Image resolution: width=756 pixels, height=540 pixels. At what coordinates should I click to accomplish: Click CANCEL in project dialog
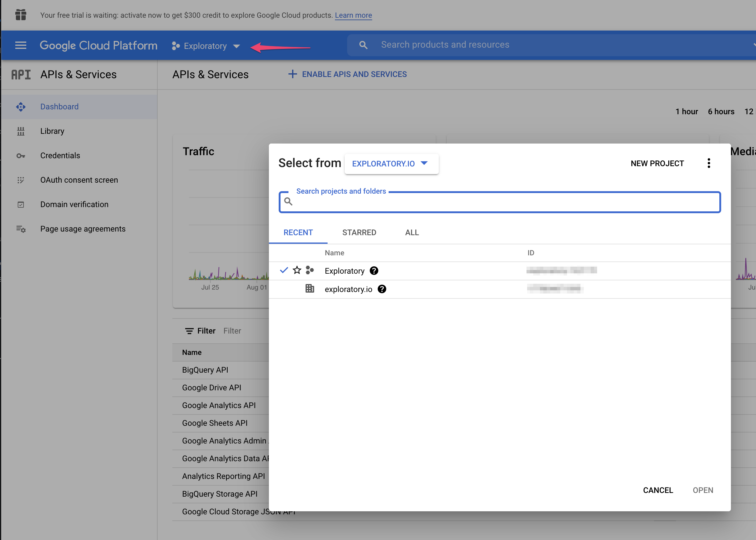coord(658,490)
